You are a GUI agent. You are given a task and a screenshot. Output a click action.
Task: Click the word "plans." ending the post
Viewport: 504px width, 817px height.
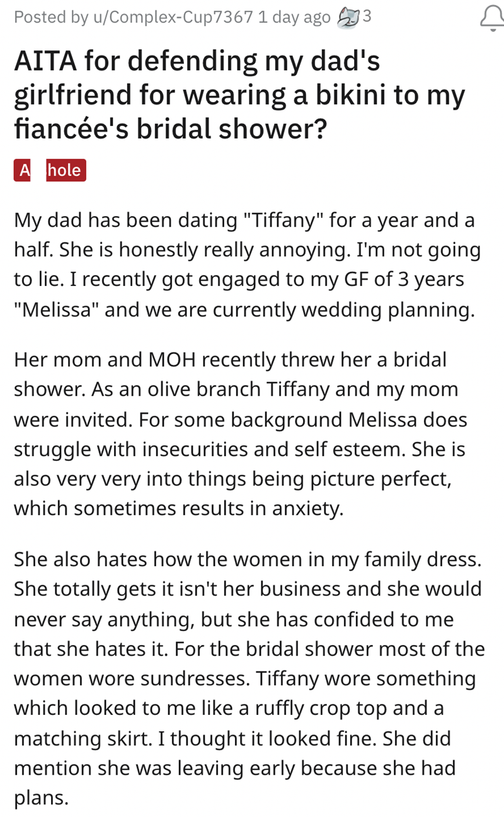coord(40,798)
